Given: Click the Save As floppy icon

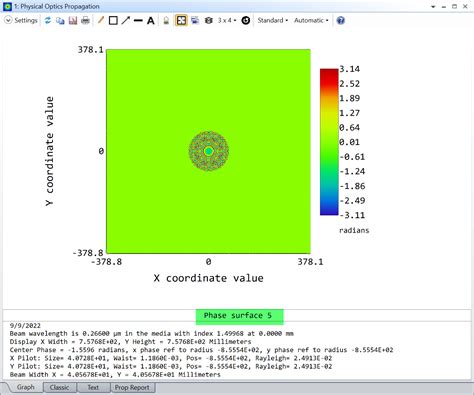Looking at the screenshot, I should coord(73,21).
